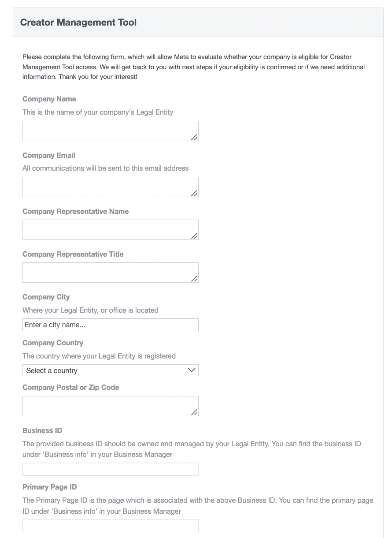This screenshot has width=392, height=538.
Task: Select the Company Representative Name field
Action: (110, 230)
